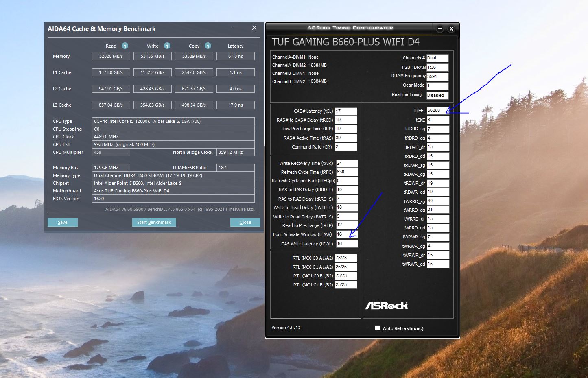Click the RTL (MC1 C0 B1/B2) field
Viewport: 588px width, 378px height.
346,276
